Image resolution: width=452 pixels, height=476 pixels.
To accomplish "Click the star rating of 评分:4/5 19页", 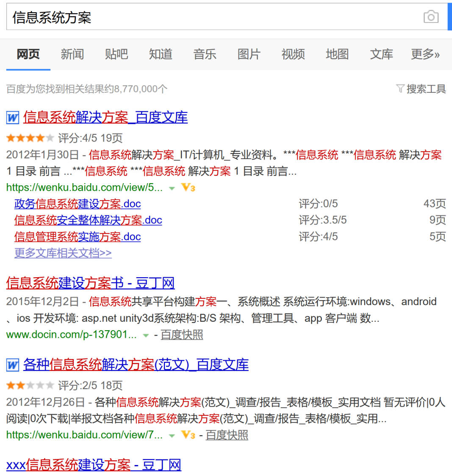I will (x=30, y=138).
